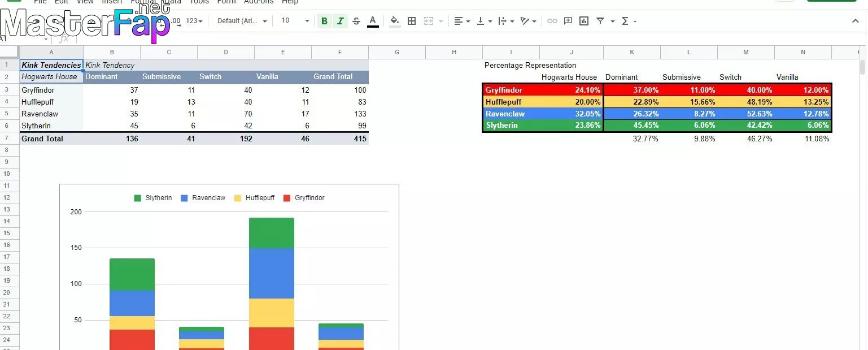Click the Dominant pivot column header
The image size is (868, 350).
(x=112, y=77)
